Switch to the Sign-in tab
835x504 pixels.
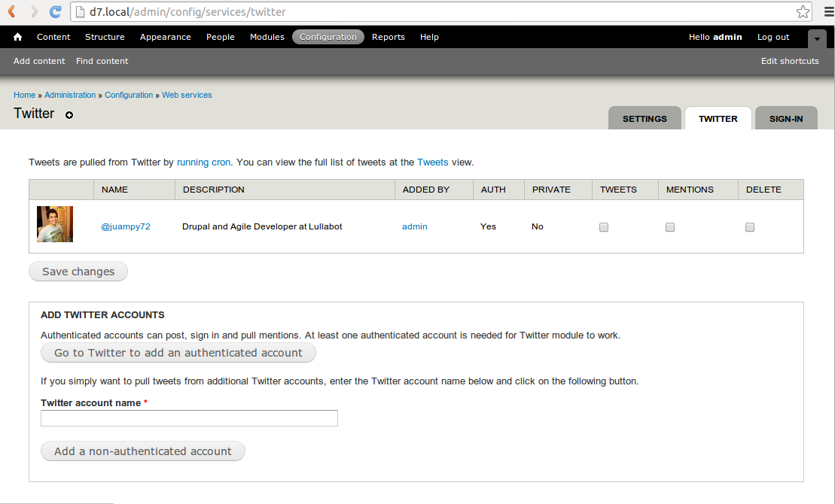(x=786, y=118)
